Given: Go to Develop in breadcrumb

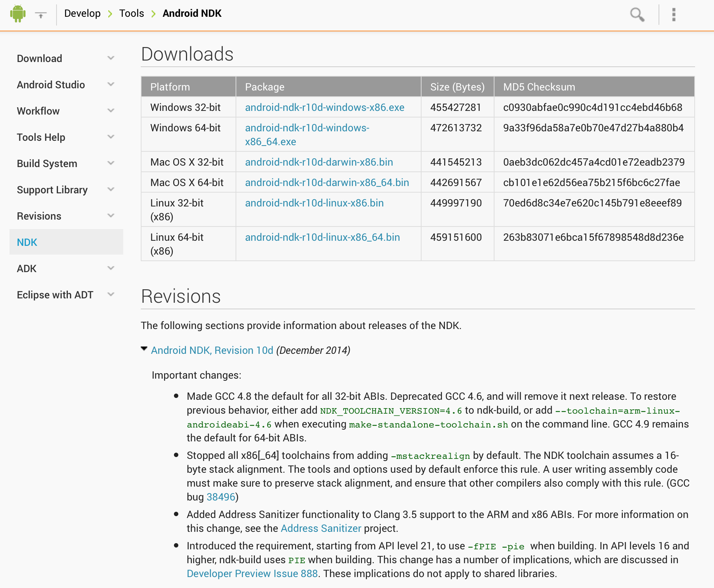Looking at the screenshot, I should tap(82, 13).
